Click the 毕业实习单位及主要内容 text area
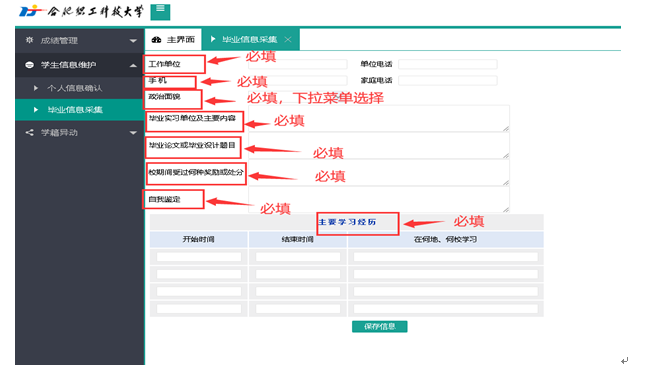Image resolution: width=655 pixels, height=378 pixels. [379, 118]
